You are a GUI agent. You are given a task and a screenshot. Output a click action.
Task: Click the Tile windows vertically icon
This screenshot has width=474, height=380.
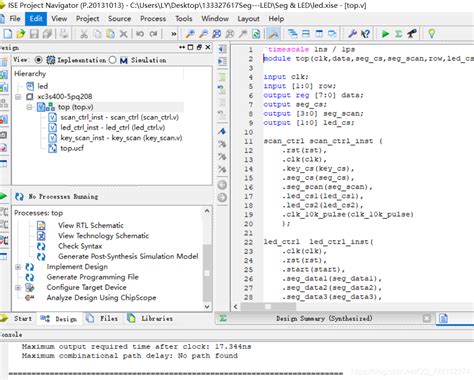319,34
